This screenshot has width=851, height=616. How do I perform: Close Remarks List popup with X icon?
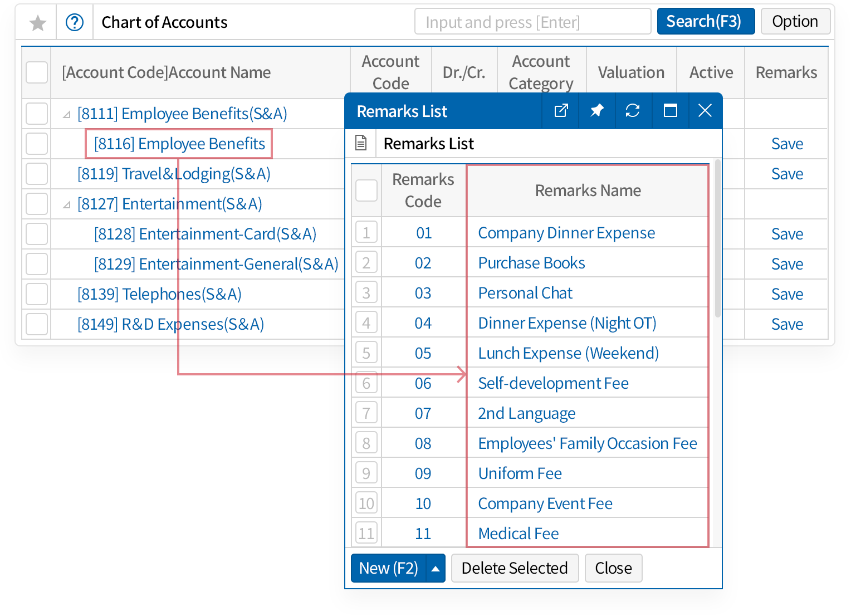click(705, 111)
